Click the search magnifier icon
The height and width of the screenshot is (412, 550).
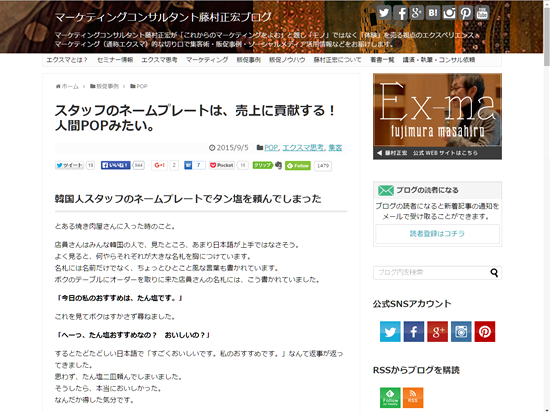pos(494,272)
